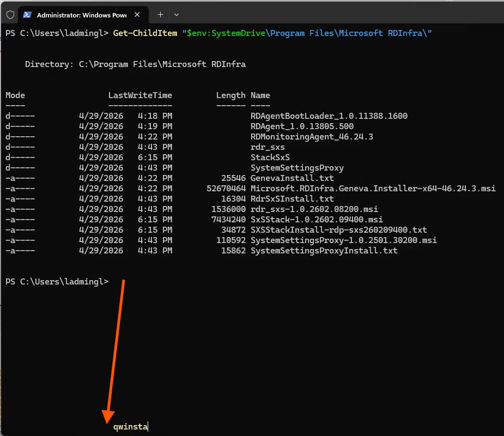Viewport: 504px width, 436px height.
Task: Click RdrSxSInstall.txt file name
Action: pyautogui.click(x=292, y=199)
